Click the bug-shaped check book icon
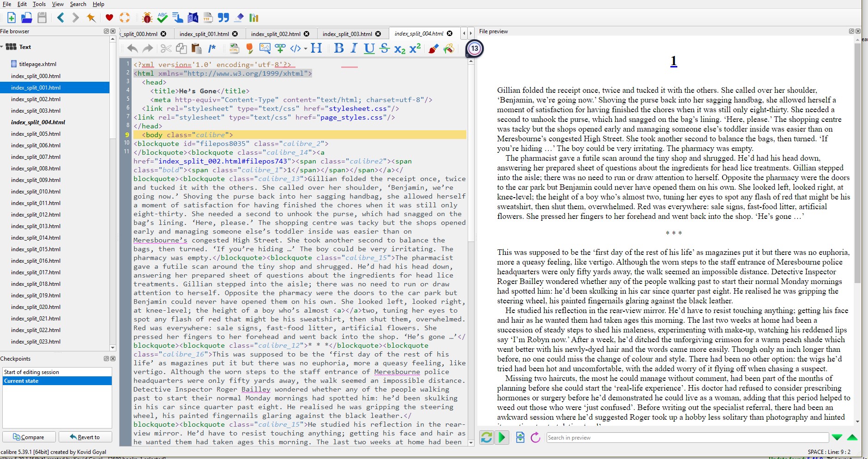 147,18
